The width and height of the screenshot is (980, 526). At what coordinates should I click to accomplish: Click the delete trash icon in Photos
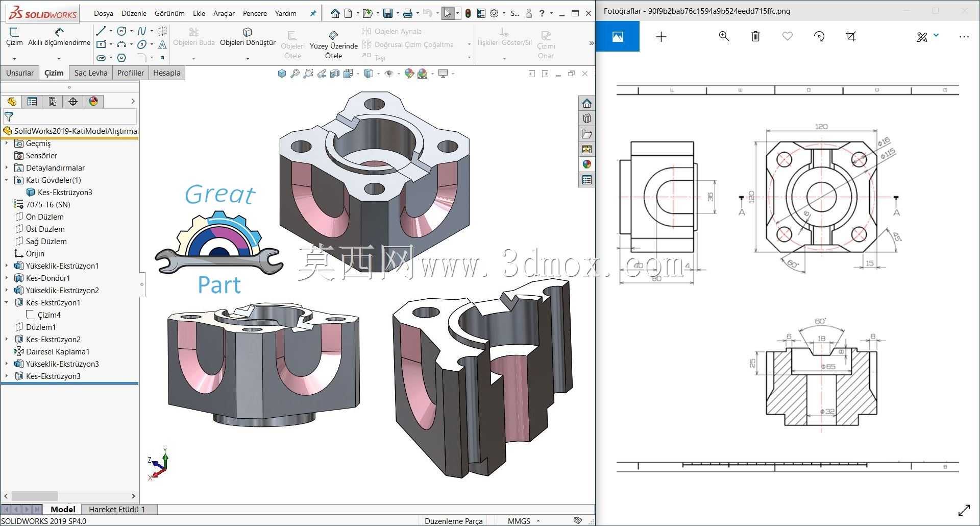click(x=755, y=36)
